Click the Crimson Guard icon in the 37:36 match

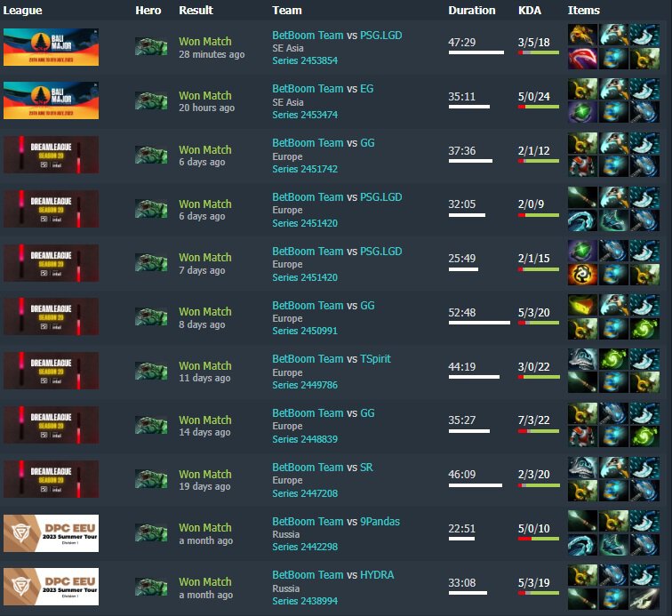pyautogui.click(x=582, y=166)
